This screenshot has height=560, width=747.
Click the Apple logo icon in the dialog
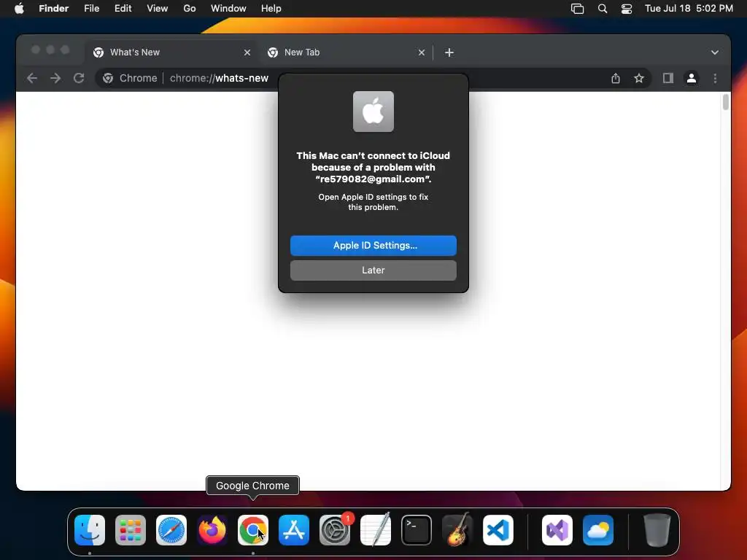point(373,112)
